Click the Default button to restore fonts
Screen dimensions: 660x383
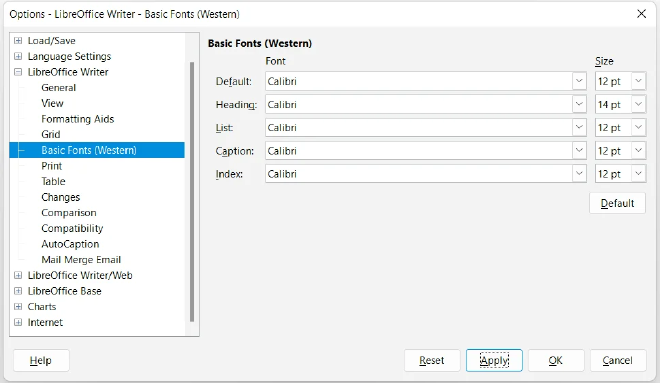point(617,203)
